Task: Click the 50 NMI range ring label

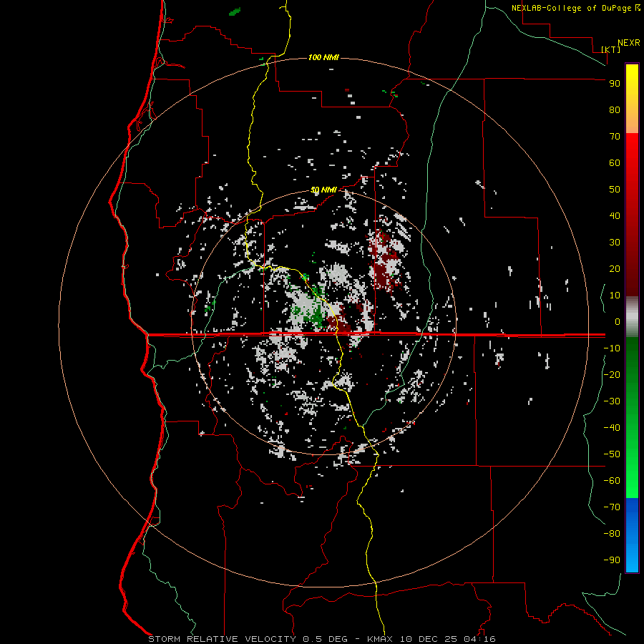Action: click(323, 190)
